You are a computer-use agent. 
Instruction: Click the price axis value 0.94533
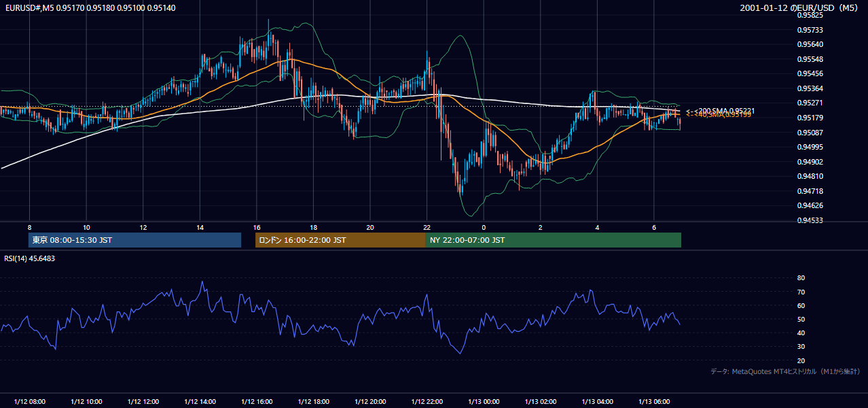[x=810, y=220]
